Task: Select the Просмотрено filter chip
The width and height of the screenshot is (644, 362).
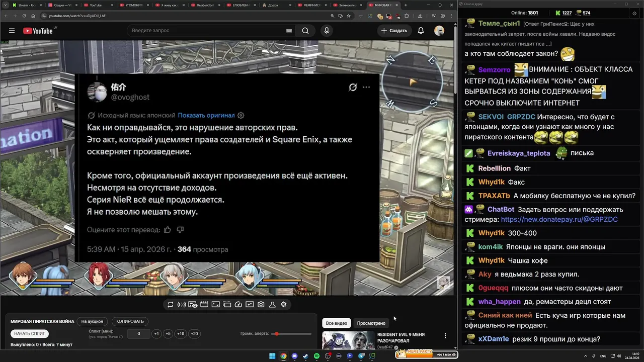Action: (x=371, y=323)
